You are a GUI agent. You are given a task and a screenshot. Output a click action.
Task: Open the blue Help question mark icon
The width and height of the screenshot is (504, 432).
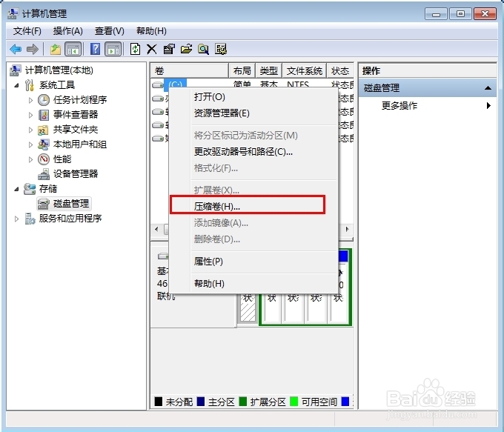95,49
